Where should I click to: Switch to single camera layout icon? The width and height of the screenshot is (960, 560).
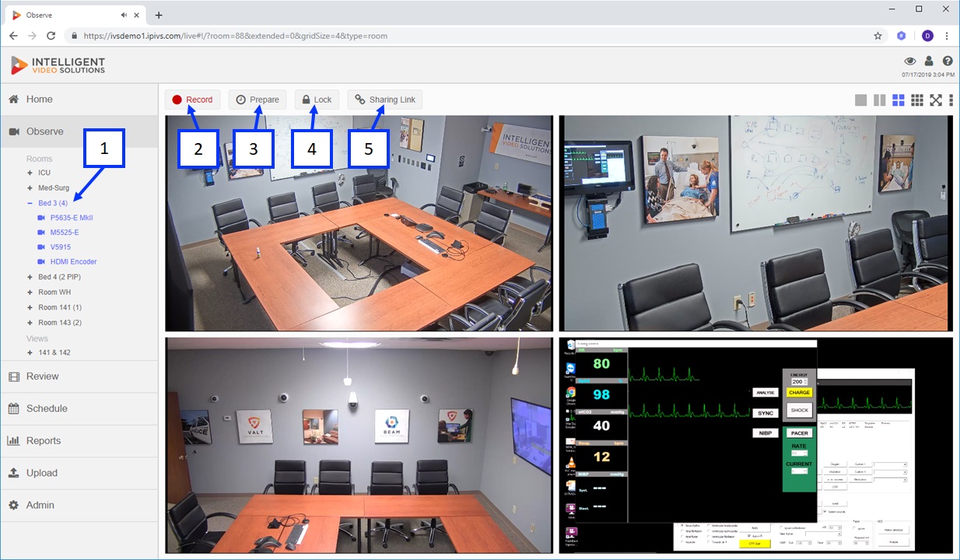click(861, 100)
